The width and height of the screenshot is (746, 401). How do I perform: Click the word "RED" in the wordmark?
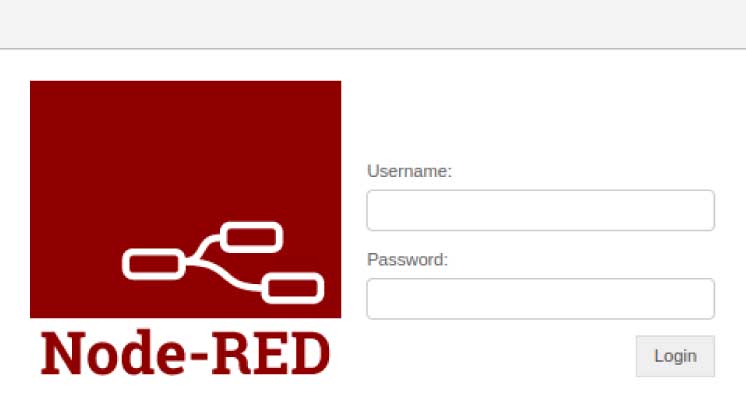(271, 353)
